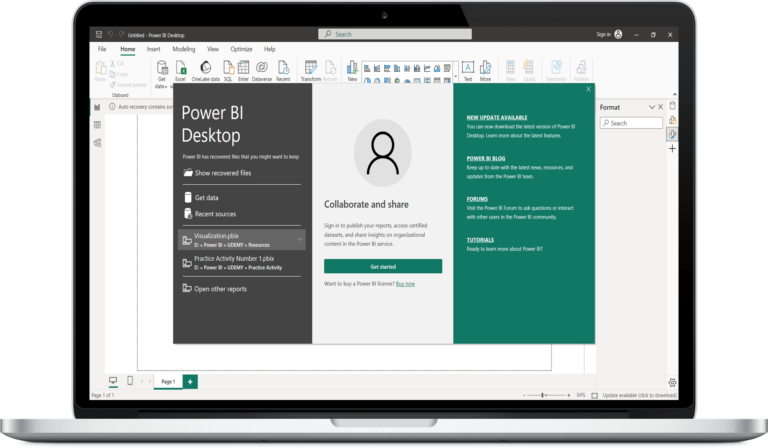Close the splash dialog X

click(588, 89)
